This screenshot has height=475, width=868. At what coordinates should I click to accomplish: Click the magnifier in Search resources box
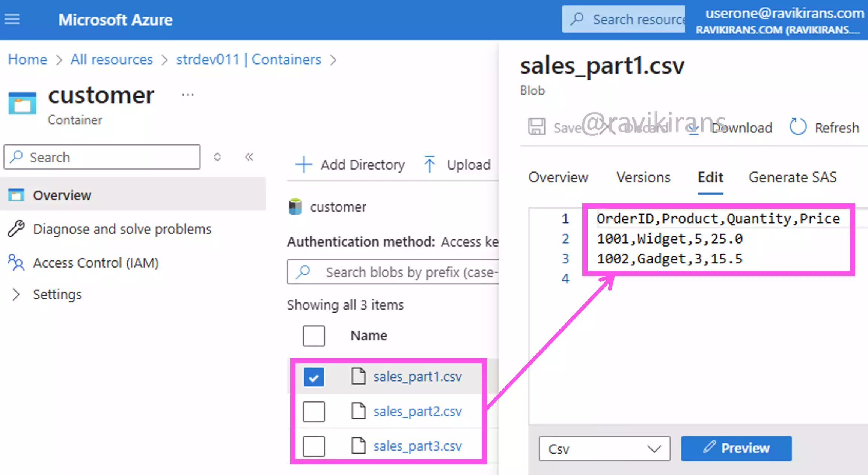click(x=577, y=19)
